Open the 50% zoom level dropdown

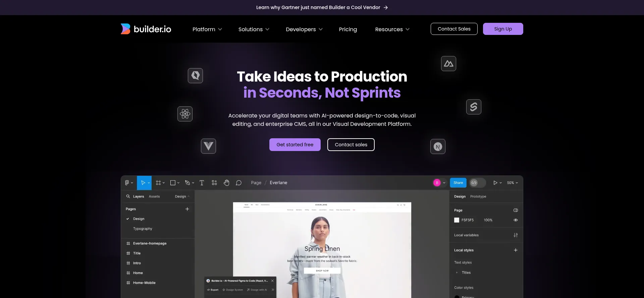pyautogui.click(x=512, y=183)
